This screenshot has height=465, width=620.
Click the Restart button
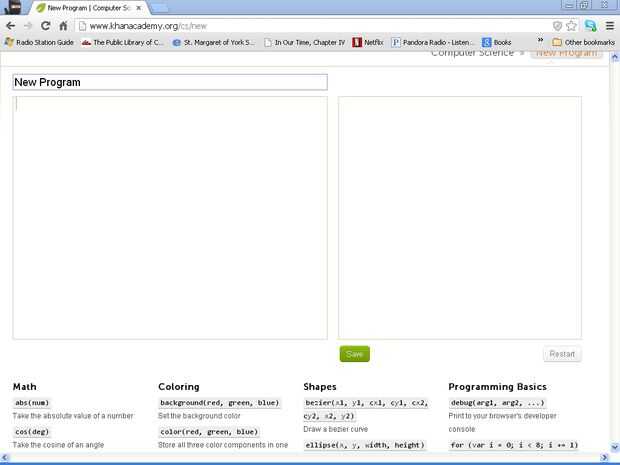click(562, 354)
